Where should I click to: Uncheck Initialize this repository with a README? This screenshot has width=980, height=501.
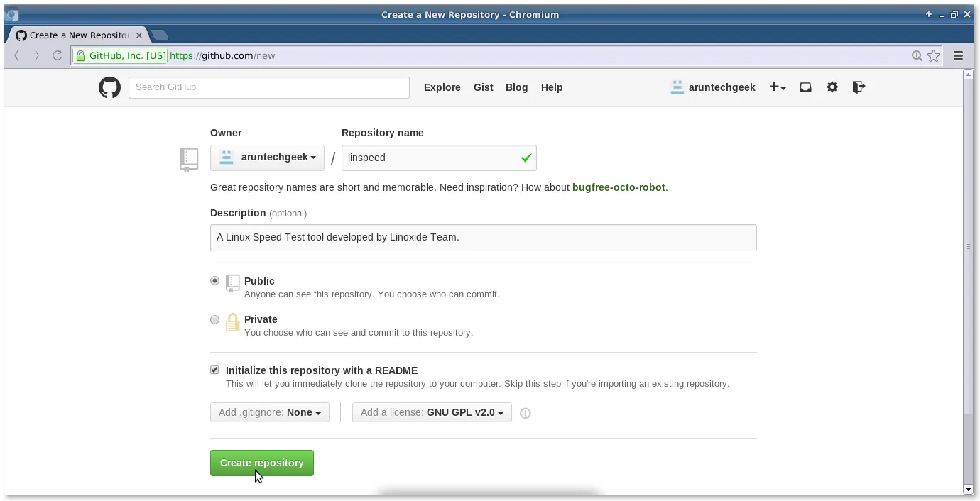214,370
